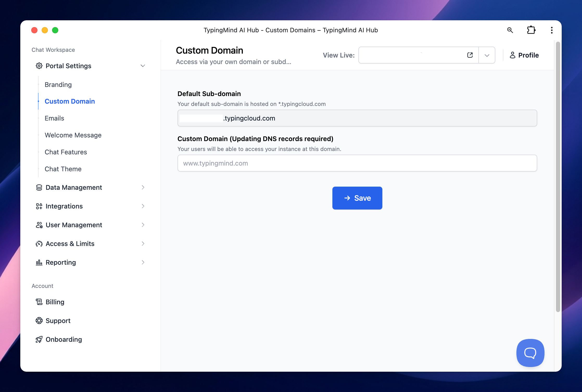Focus the custom domain input field
Image resolution: width=582 pixels, height=392 pixels.
click(x=357, y=163)
